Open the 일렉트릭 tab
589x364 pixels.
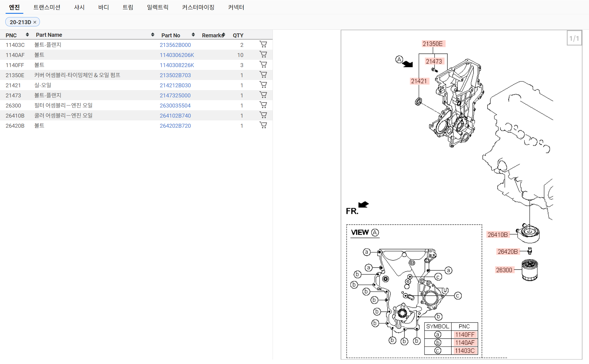[157, 7]
